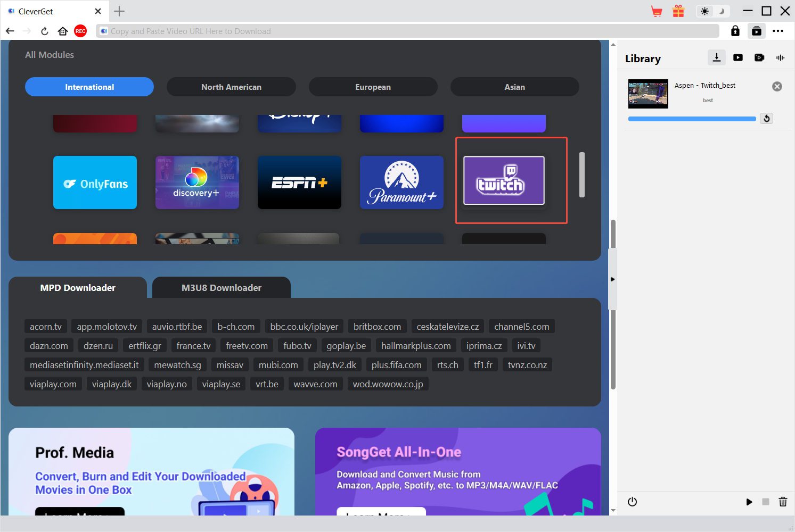
Task: Click the gift box icon
Action: pos(678,11)
